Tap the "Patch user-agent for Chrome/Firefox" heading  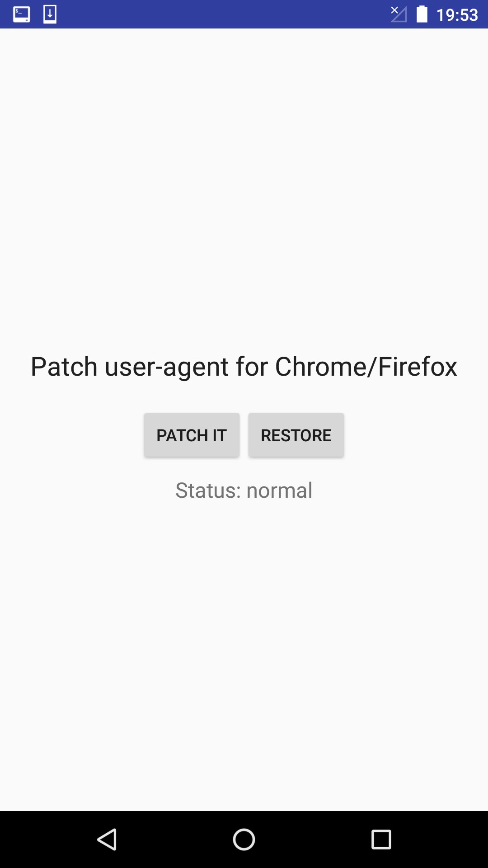(244, 366)
